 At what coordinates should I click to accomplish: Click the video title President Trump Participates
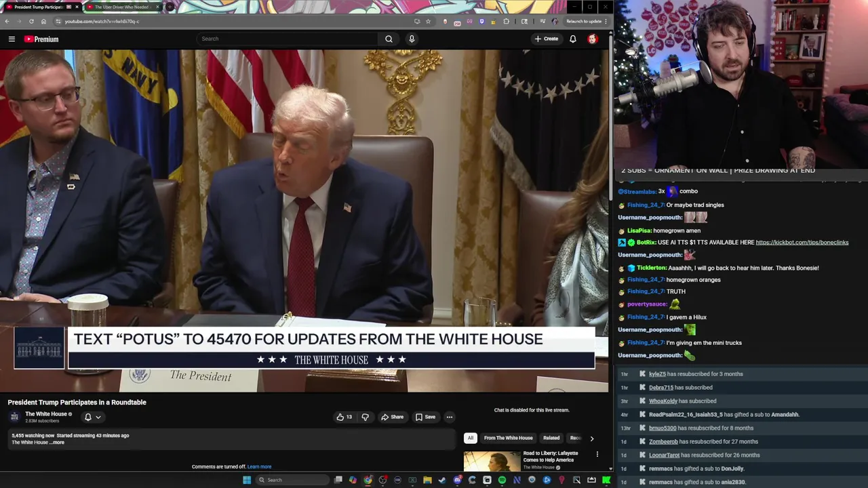tap(77, 403)
